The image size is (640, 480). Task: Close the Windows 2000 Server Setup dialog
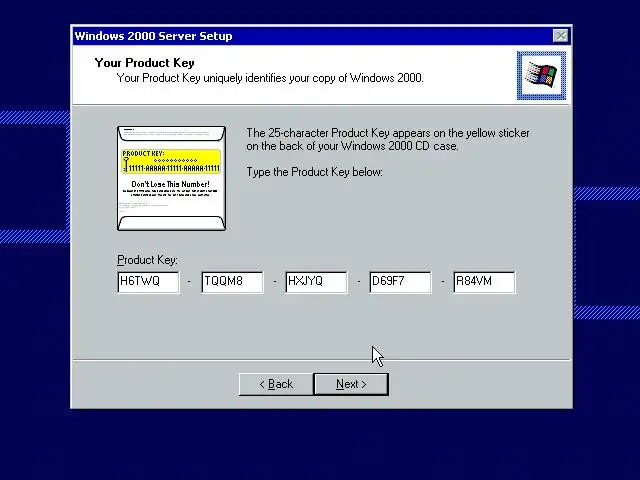[x=560, y=36]
